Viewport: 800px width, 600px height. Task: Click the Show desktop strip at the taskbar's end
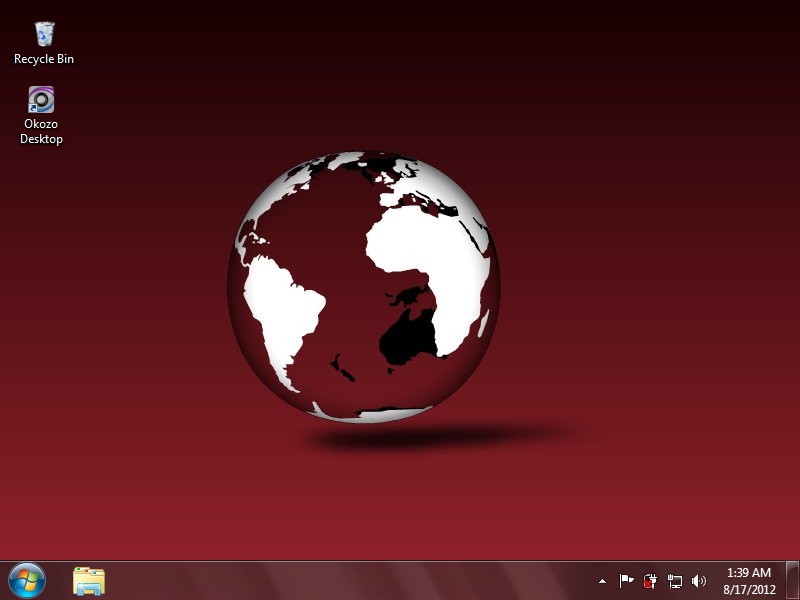click(792, 581)
